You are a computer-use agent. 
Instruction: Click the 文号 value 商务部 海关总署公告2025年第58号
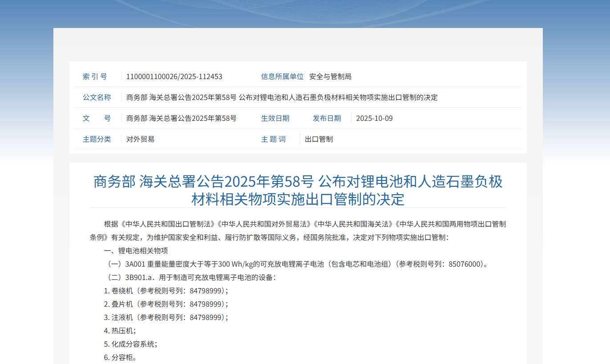[x=181, y=118]
